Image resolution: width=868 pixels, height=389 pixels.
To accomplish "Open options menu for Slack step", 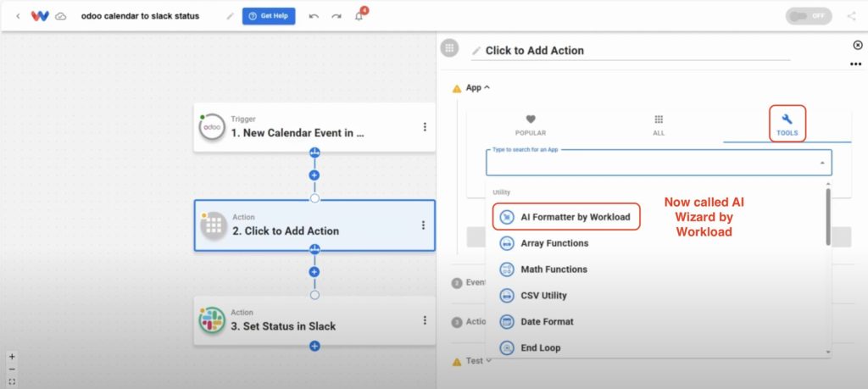I will click(x=425, y=320).
